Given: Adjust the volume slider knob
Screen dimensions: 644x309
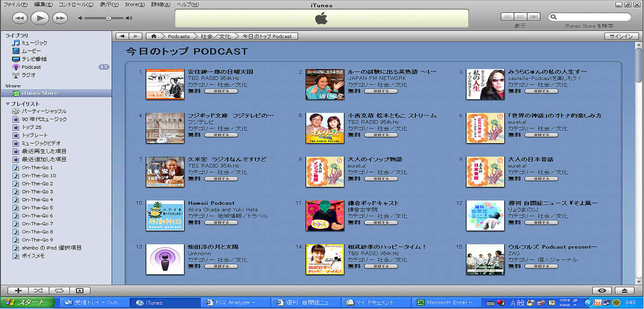Looking at the screenshot, I should [108, 18].
